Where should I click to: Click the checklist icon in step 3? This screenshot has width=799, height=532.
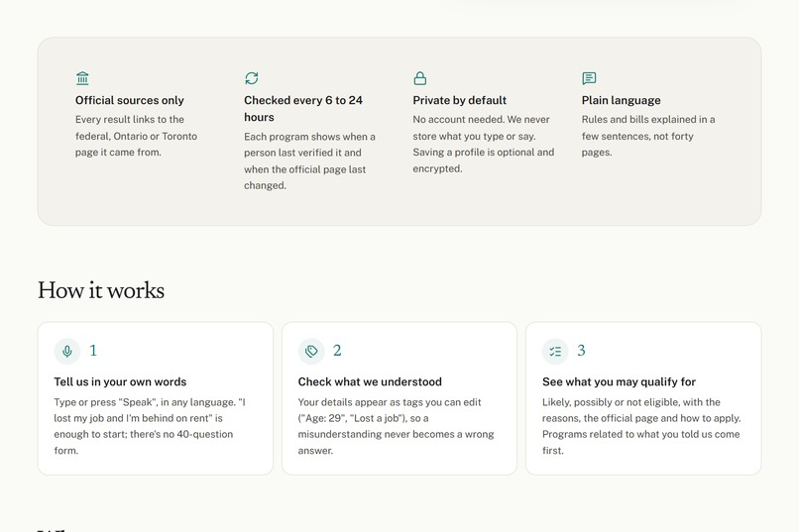[x=555, y=352]
